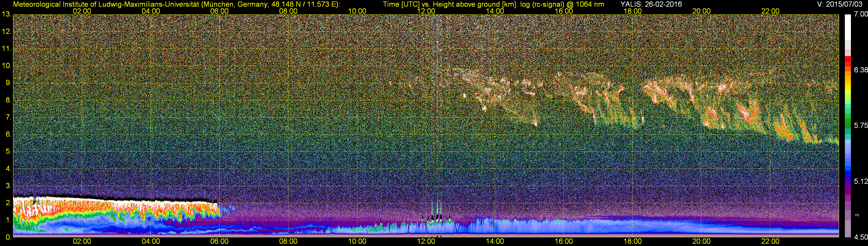The width and height of the screenshot is (868, 246).
Task: Click the '16:00' label on the bottom time axis
Action: tap(564, 241)
